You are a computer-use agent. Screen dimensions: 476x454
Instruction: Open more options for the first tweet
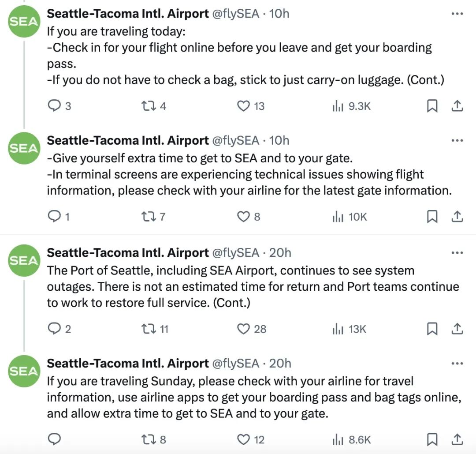click(x=457, y=14)
